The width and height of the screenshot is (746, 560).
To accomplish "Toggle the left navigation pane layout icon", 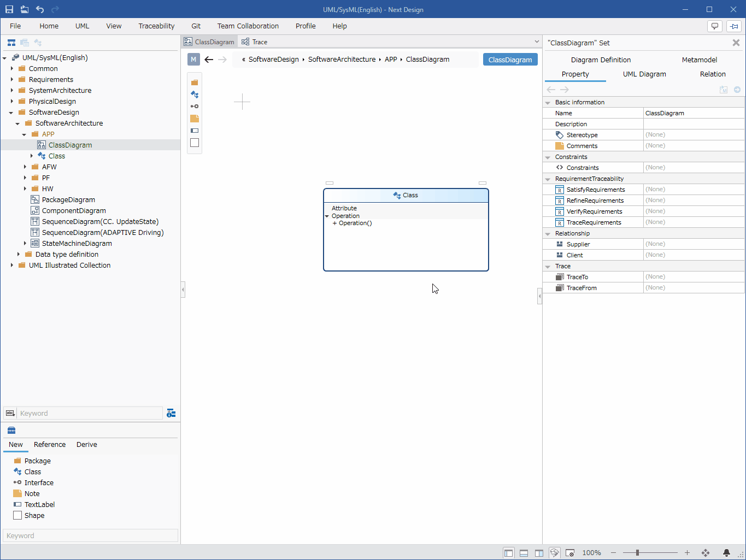I will pyautogui.click(x=509, y=553).
